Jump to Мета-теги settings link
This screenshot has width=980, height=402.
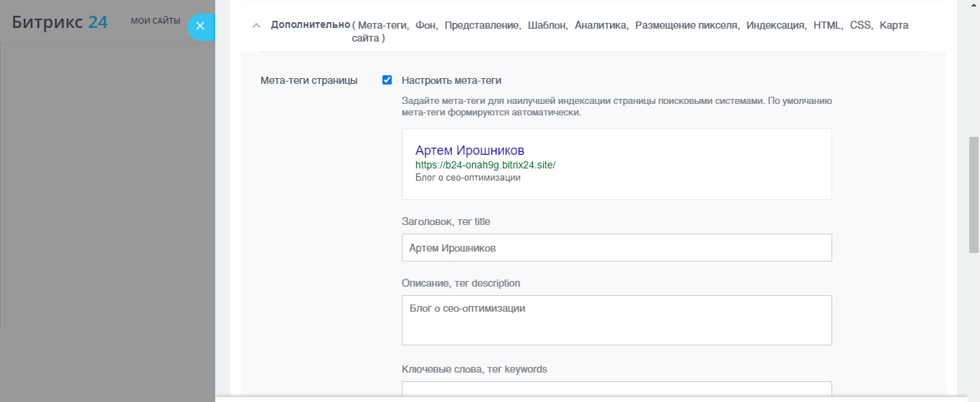pyautogui.click(x=383, y=25)
